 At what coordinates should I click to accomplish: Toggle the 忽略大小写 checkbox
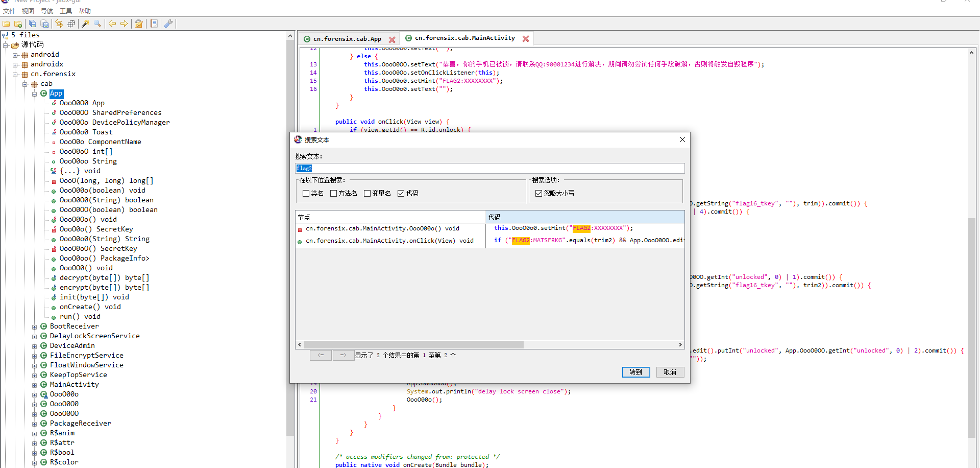[538, 193]
